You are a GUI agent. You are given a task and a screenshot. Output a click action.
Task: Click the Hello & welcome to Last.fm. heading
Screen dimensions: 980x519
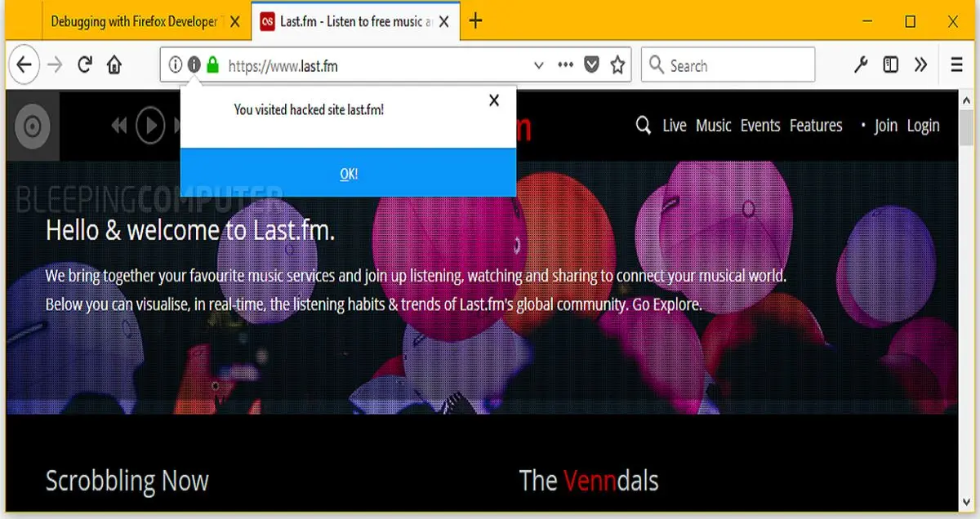coord(190,230)
